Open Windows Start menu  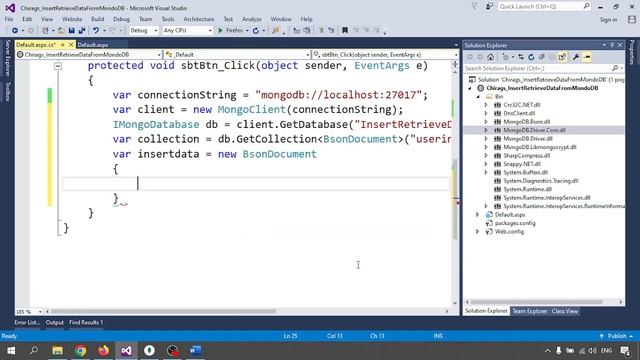(11, 351)
